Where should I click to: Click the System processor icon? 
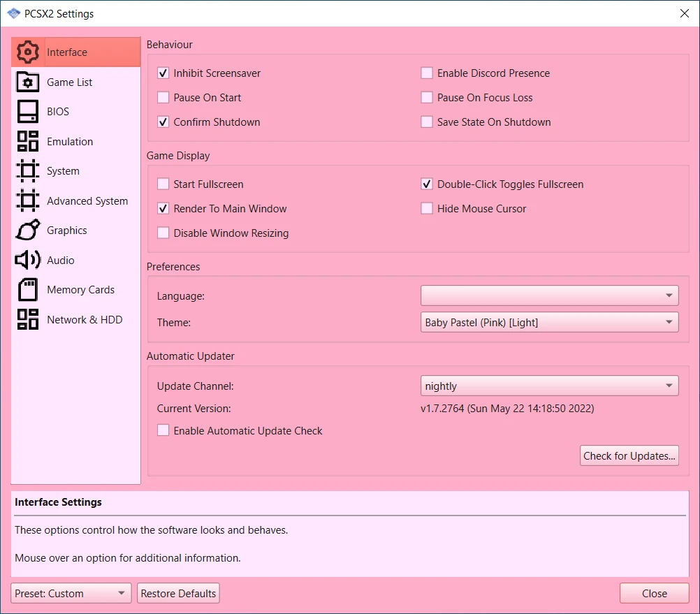point(28,171)
